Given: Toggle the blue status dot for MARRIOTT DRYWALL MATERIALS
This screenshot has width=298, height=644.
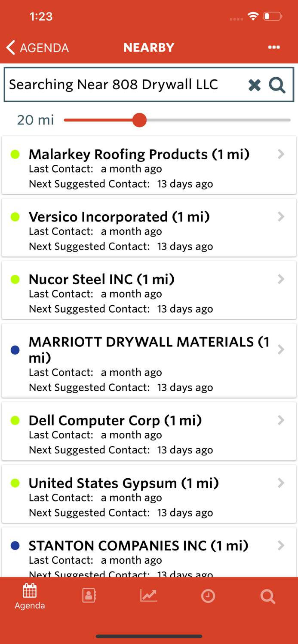Looking at the screenshot, I should tap(15, 350).
